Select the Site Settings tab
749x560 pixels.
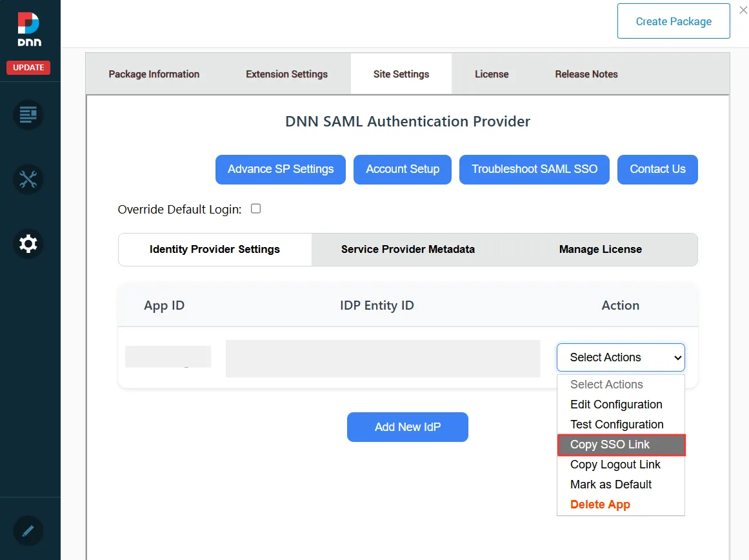(401, 74)
